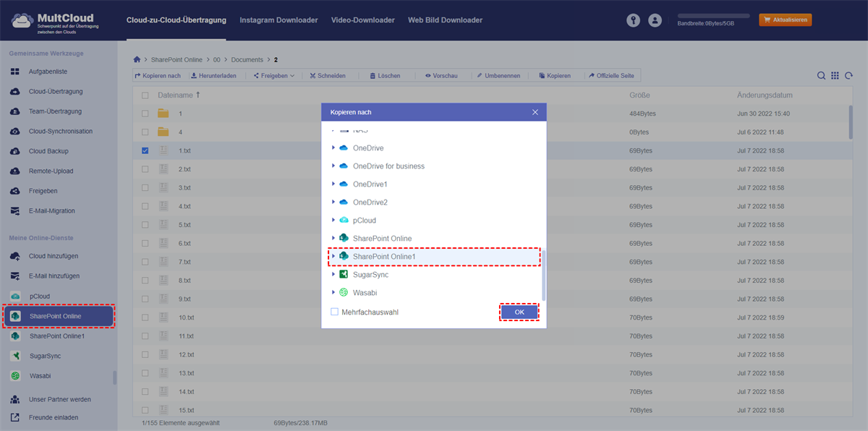Screen dimensions: 868x431
Task: Expand OneDrive1 tree node
Action: 333,184
